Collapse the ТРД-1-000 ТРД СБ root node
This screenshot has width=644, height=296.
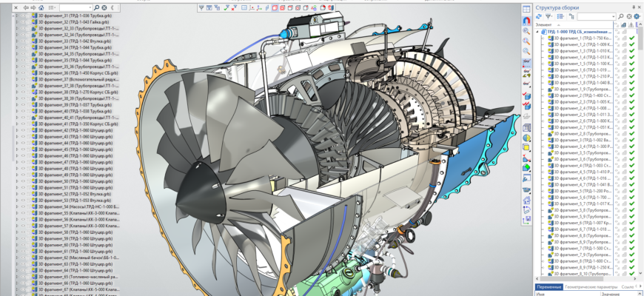coord(537,32)
